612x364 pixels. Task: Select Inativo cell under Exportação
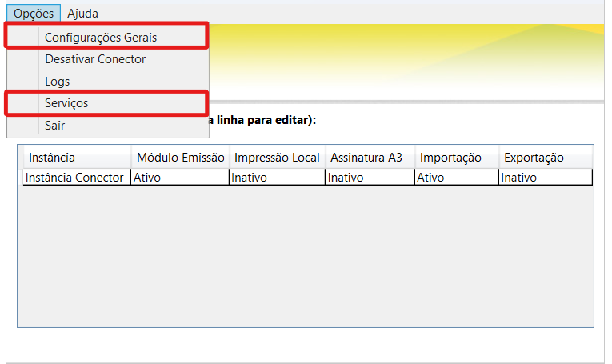(x=544, y=178)
